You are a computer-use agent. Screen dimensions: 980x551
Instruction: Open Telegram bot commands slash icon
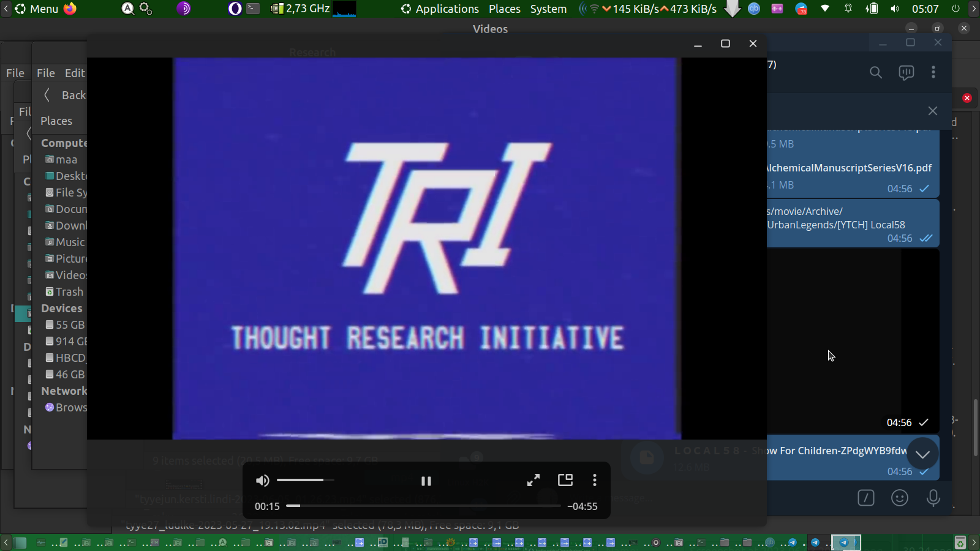coord(866,498)
